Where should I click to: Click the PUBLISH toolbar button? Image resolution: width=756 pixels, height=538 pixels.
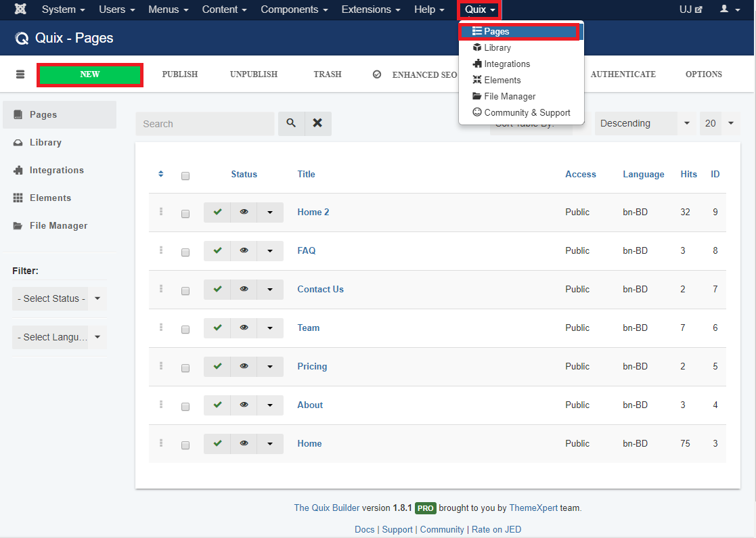point(180,74)
